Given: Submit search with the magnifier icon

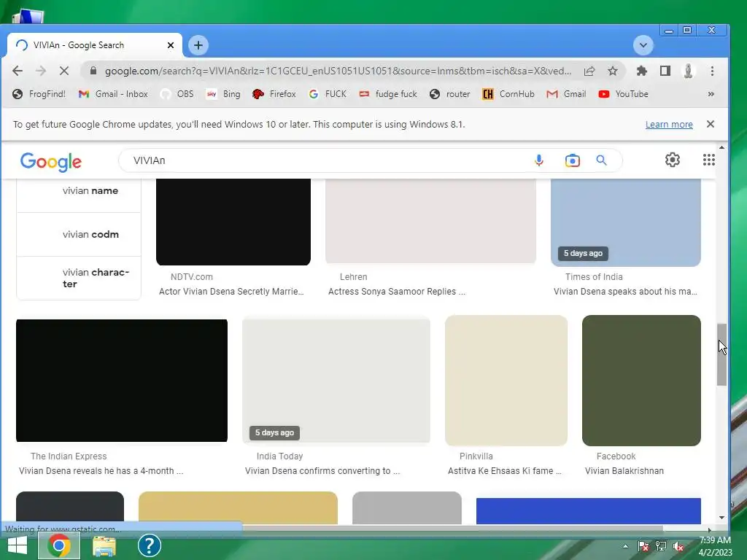Looking at the screenshot, I should 601,160.
